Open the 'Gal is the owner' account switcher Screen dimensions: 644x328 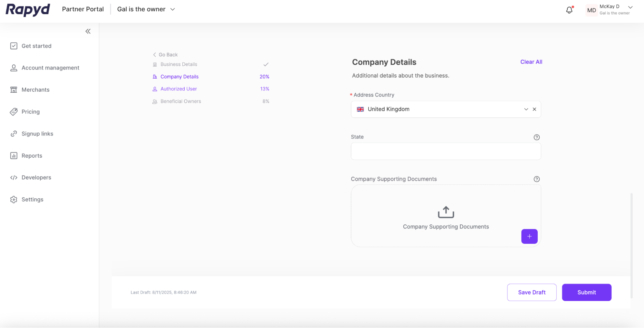point(146,9)
